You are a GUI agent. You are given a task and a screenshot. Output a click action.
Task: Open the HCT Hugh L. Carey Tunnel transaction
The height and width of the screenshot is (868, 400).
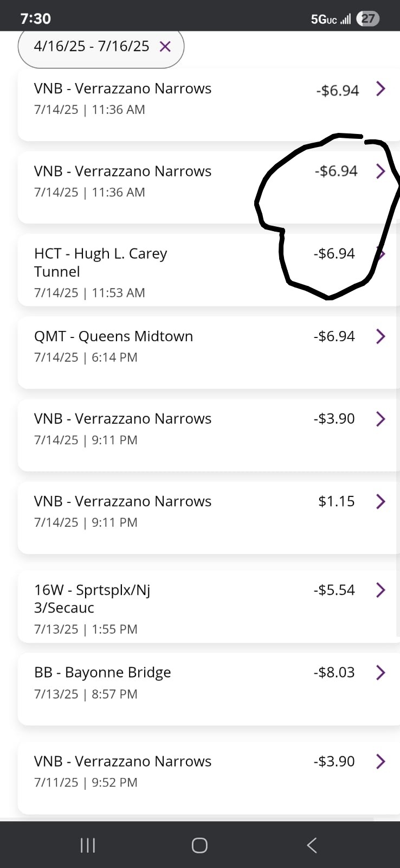click(x=101, y=263)
